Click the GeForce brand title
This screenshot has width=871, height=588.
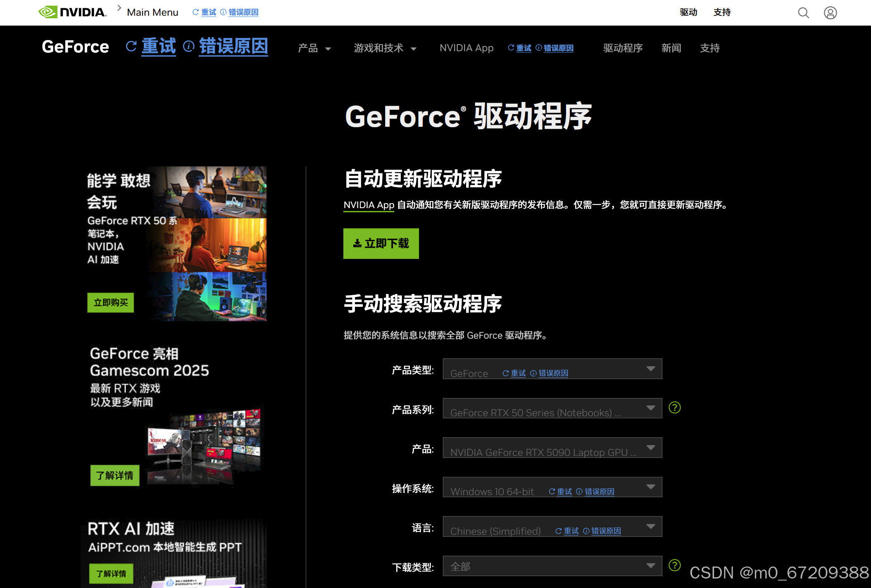pyautogui.click(x=75, y=47)
